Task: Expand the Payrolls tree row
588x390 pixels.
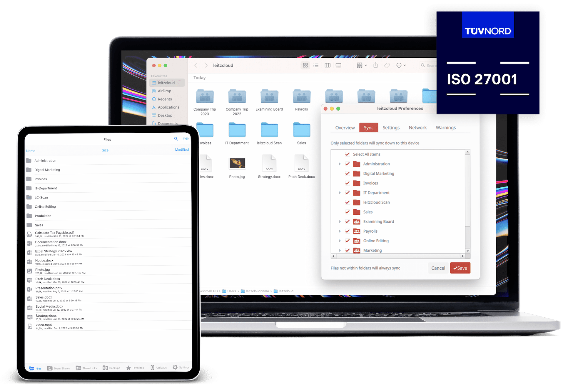Action: point(340,231)
